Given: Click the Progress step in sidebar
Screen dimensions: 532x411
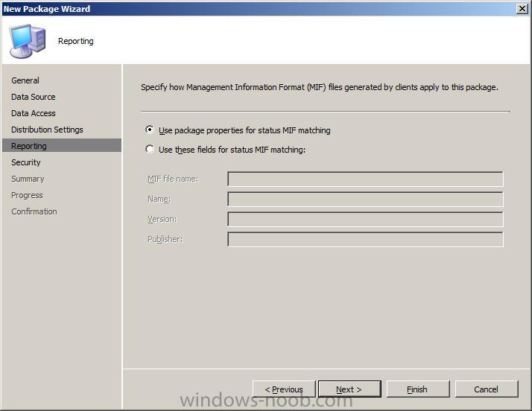Looking at the screenshot, I should coord(27,195).
